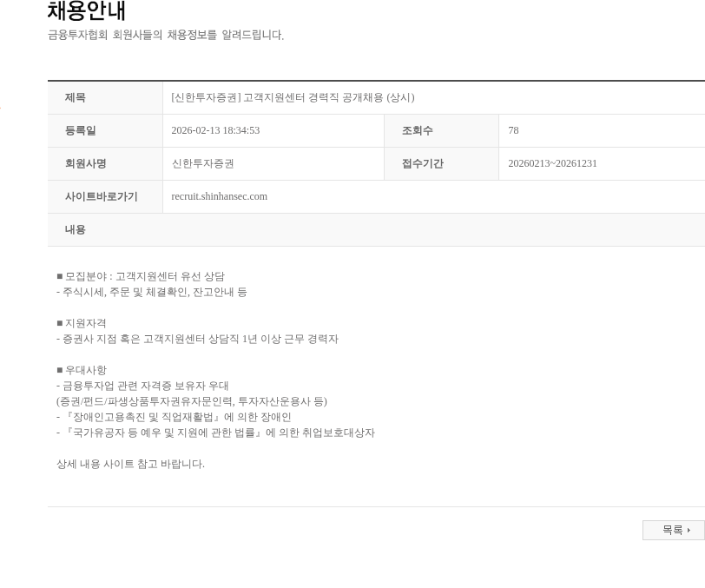Select the 채용안내 page heading

pos(86,10)
